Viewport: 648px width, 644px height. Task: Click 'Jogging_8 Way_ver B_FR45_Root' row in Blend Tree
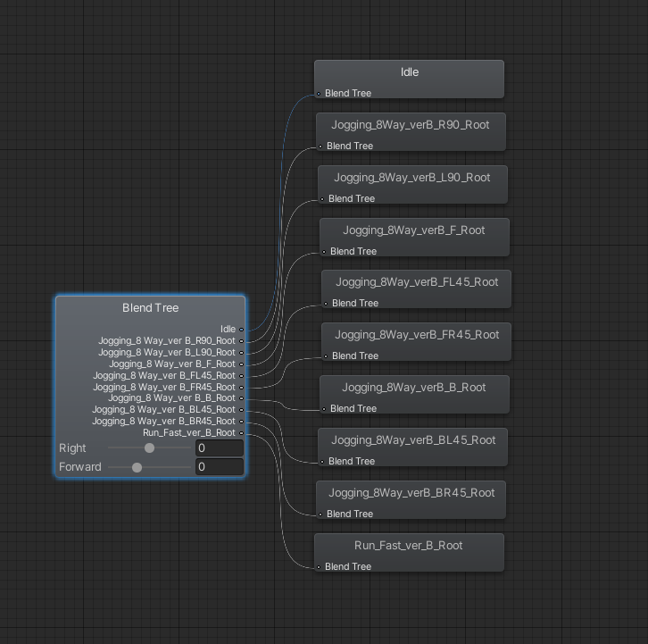[x=164, y=387]
